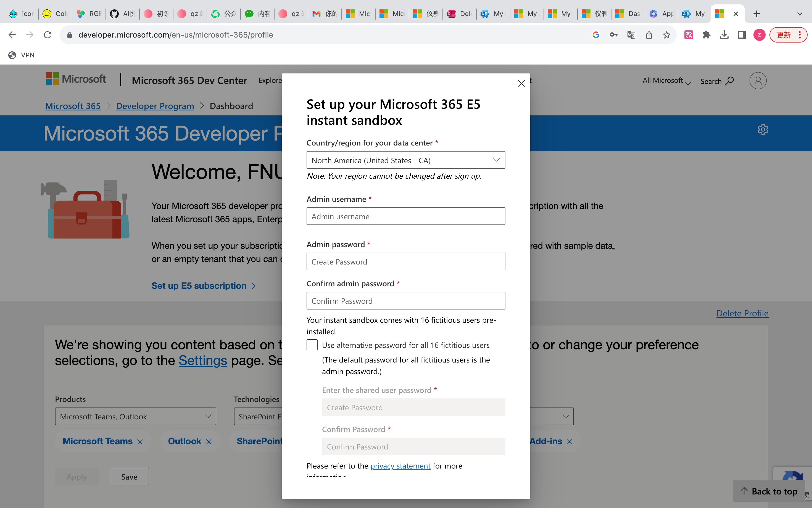Open the Settings page link
The width and height of the screenshot is (812, 508).
point(203,361)
